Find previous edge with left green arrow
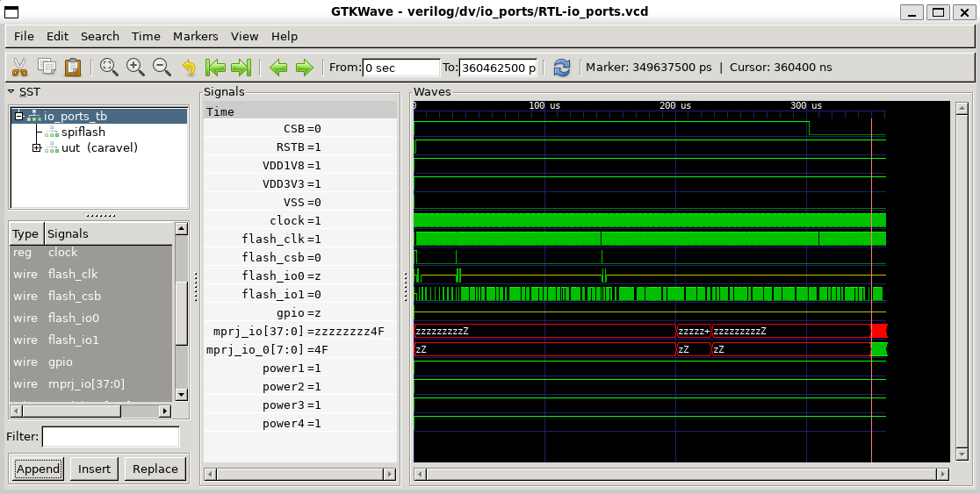 pos(278,67)
